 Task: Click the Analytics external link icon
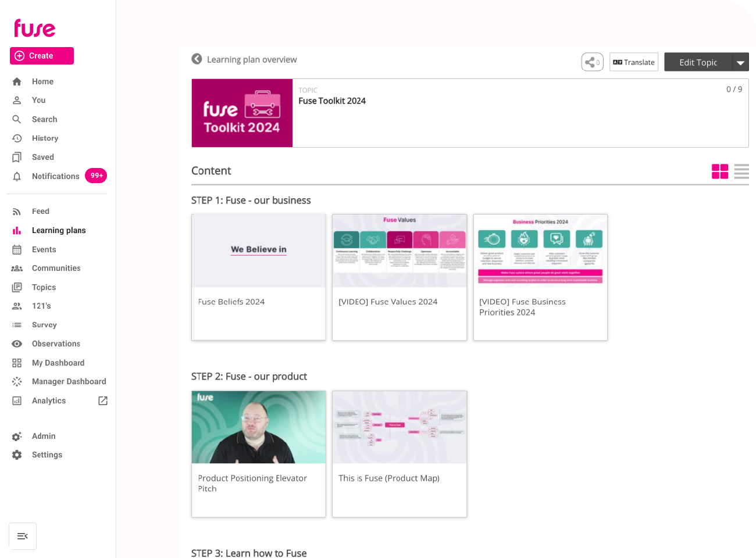pyautogui.click(x=103, y=400)
